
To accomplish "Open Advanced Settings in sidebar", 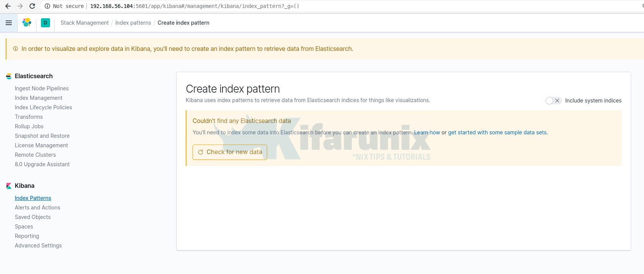I will [38, 246].
